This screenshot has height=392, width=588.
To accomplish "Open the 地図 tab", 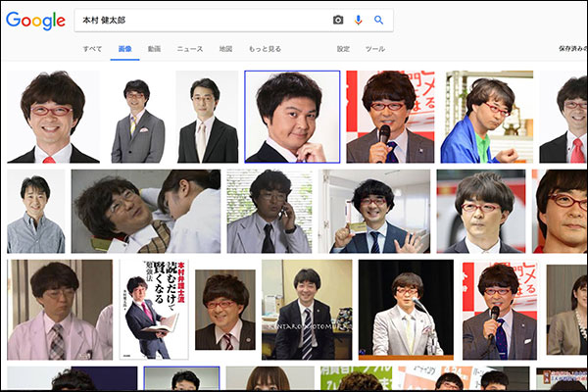I will coord(225,48).
